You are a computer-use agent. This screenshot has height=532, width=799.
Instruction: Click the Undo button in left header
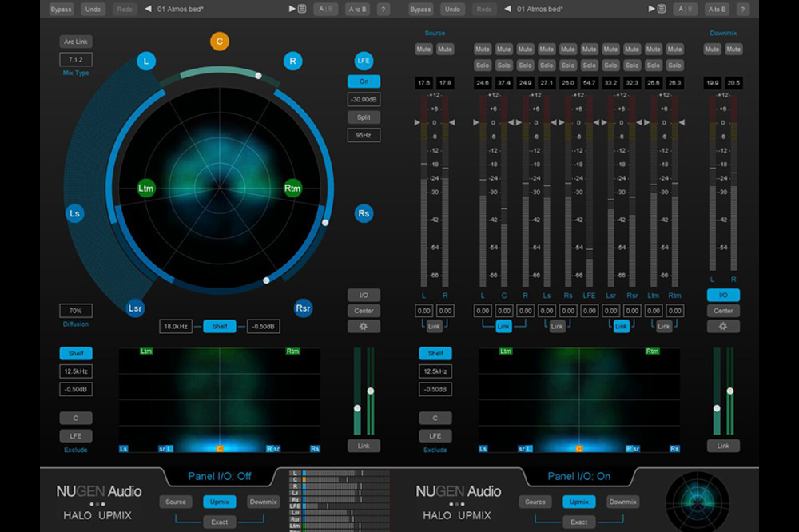point(93,10)
